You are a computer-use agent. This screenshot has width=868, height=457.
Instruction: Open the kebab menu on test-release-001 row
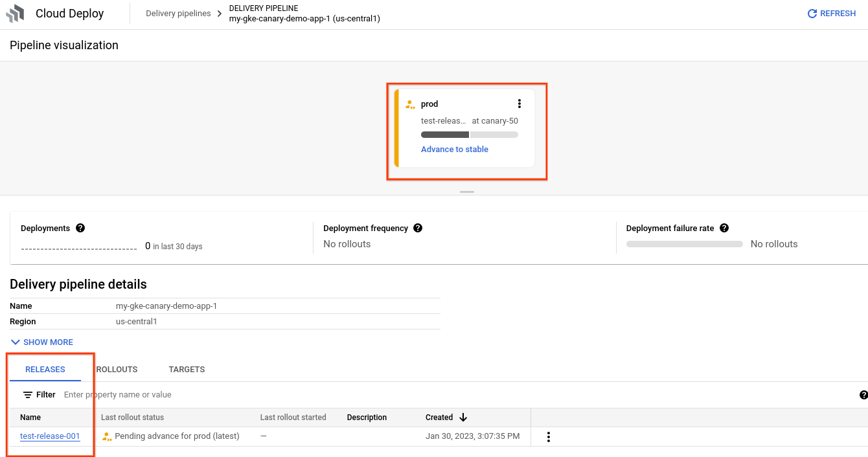point(548,436)
